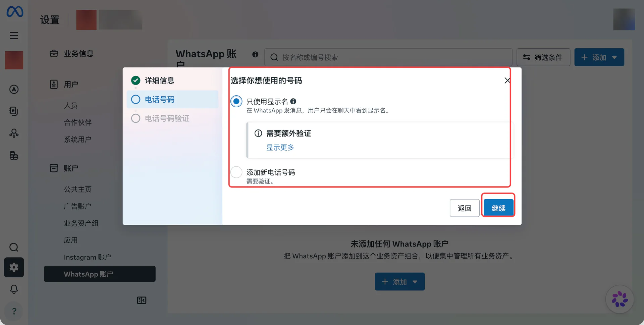Open the 添加 dropdown in top toolbar
Screen dimensions: 644x325
click(599, 57)
